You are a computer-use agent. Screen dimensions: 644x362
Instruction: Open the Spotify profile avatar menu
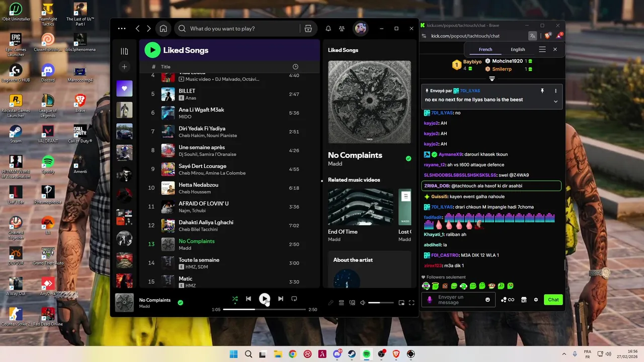(x=361, y=29)
